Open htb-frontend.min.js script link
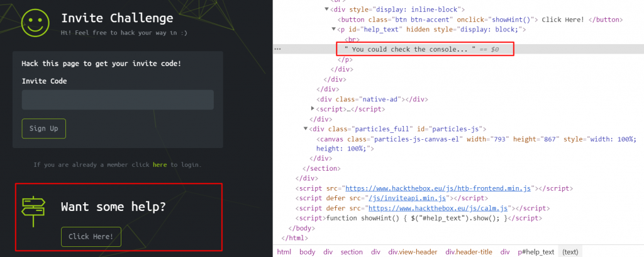Viewport: 644px width, 257px height. pos(438,189)
